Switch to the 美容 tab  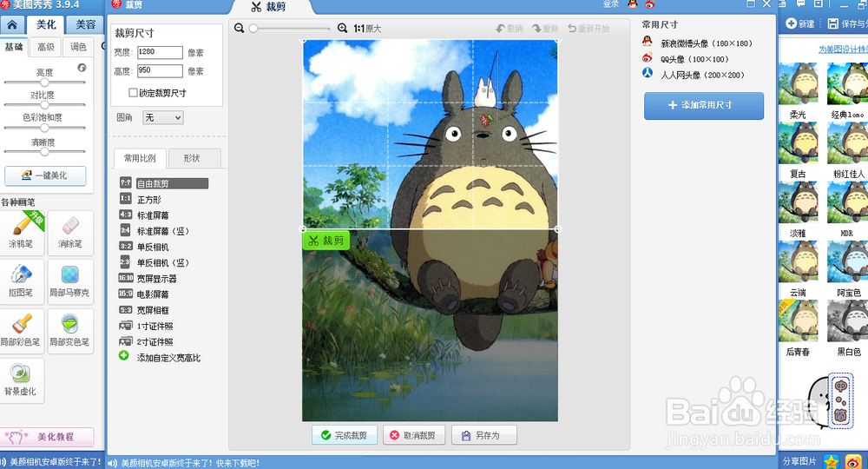pos(85,25)
